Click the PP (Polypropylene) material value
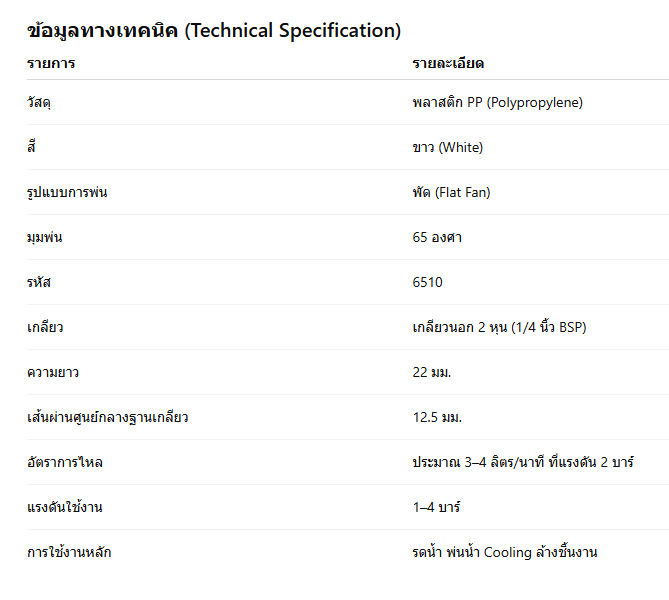The height and width of the screenshot is (600, 669). pyautogui.click(x=497, y=102)
